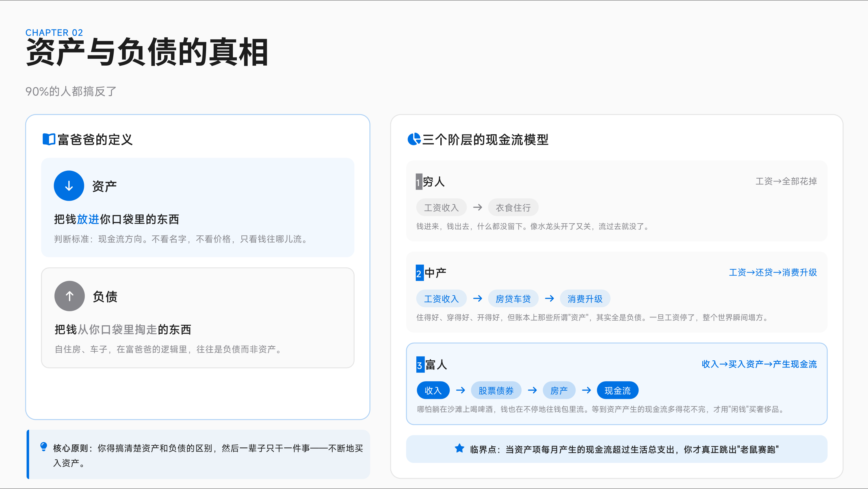The height and width of the screenshot is (489, 868).
Task: Click the solid blue 收入 pill
Action: point(433,390)
